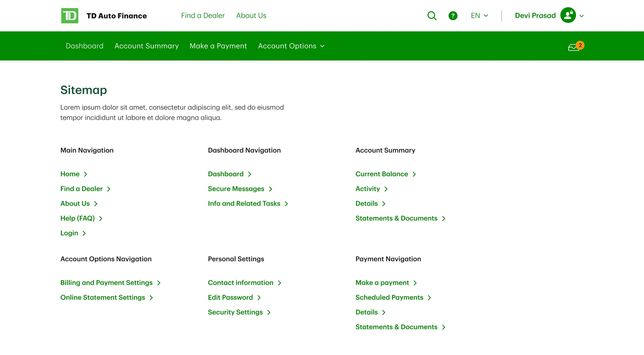Open Statements & Documents under Payment Navigation

[x=400, y=327]
